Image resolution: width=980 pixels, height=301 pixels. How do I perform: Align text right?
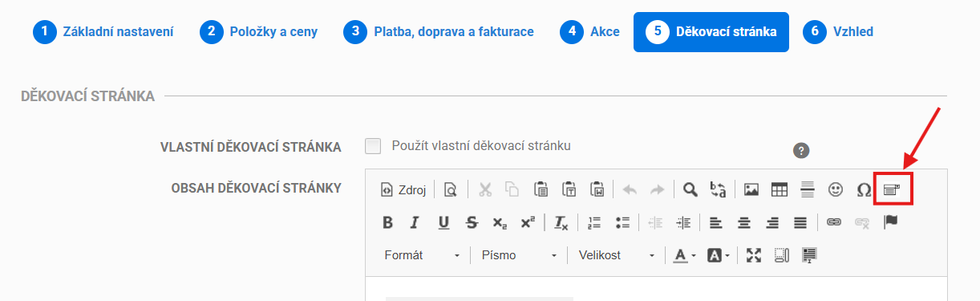(772, 222)
